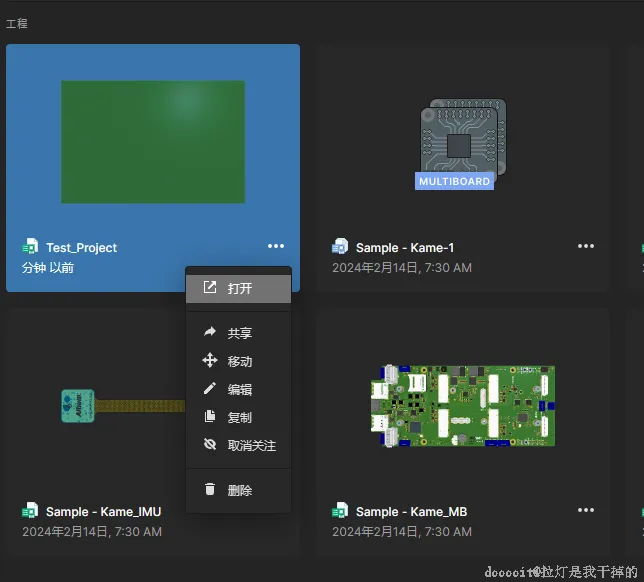Click the 工程 section heading
Image resolution: width=644 pixels, height=582 pixels.
click(x=17, y=23)
